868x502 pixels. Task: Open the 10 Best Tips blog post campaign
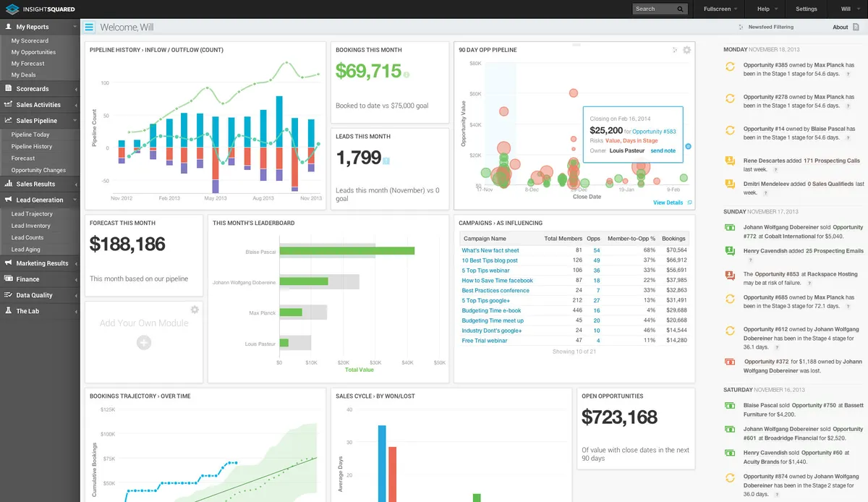[489, 260]
